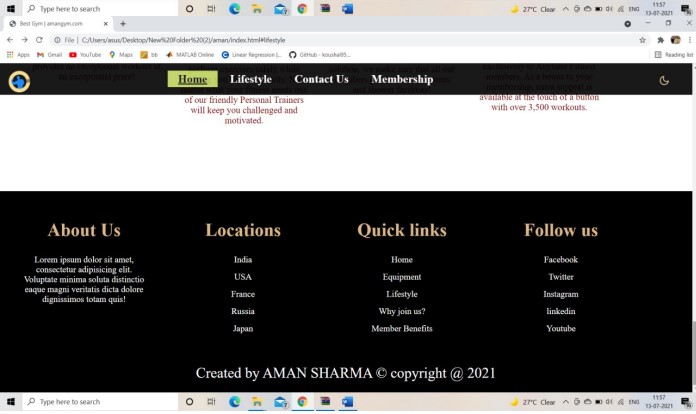Open Contact Us in the navbar

click(x=321, y=79)
